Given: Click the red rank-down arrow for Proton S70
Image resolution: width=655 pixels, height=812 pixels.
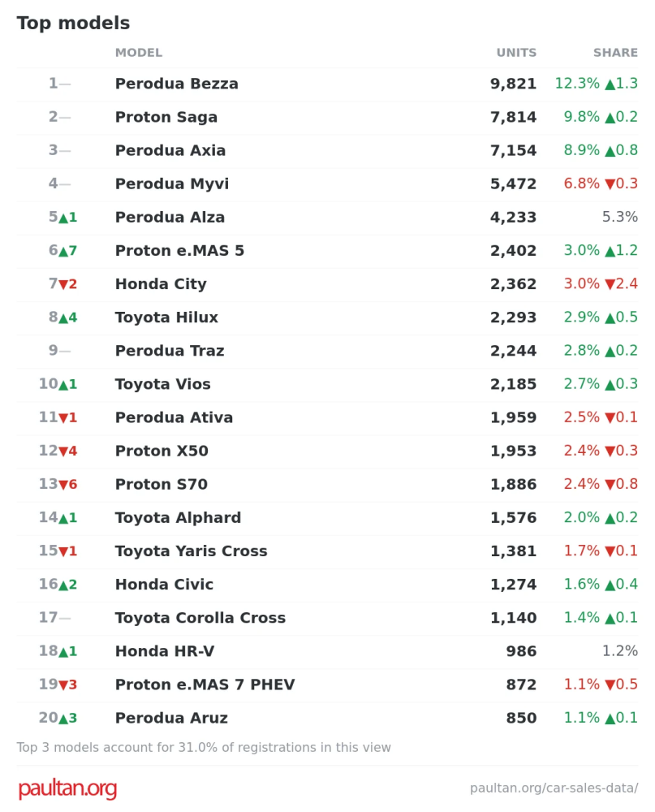Looking at the screenshot, I should click(63, 485).
